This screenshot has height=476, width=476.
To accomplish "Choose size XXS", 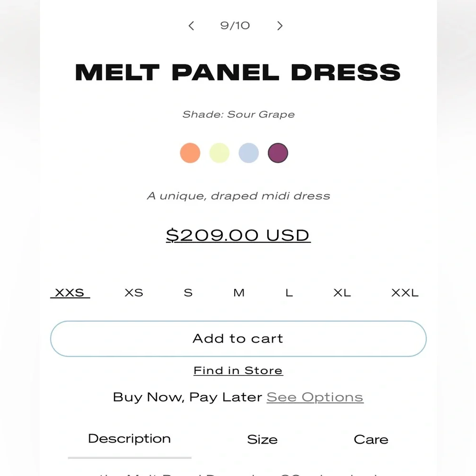I will click(70, 293).
